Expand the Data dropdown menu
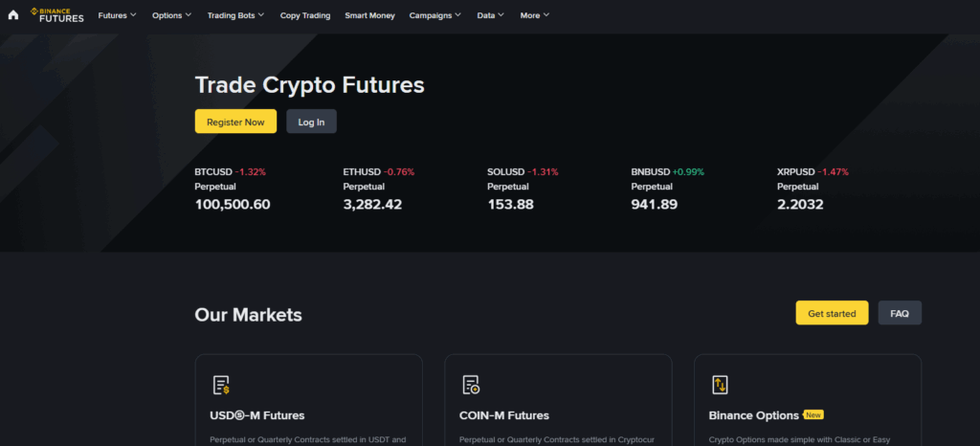The width and height of the screenshot is (980, 446). 490,15
